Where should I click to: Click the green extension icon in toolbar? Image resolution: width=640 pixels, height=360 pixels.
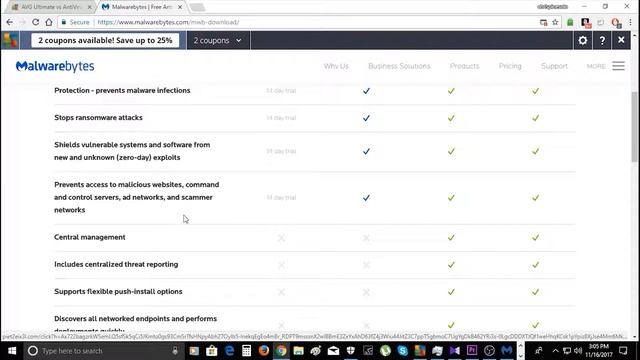pos(570,22)
